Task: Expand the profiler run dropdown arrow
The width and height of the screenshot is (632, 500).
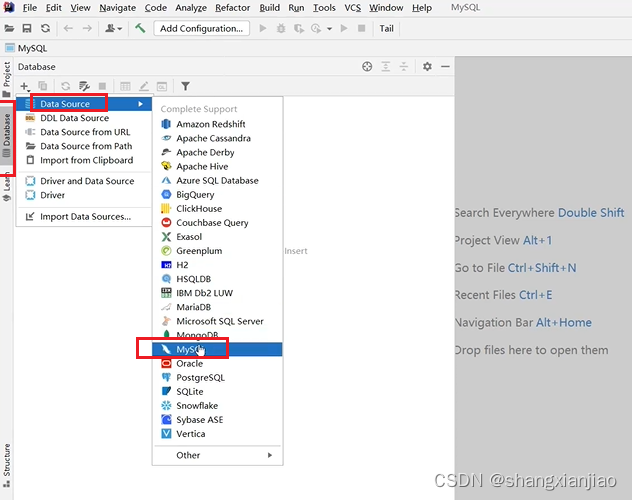Action: [329, 29]
